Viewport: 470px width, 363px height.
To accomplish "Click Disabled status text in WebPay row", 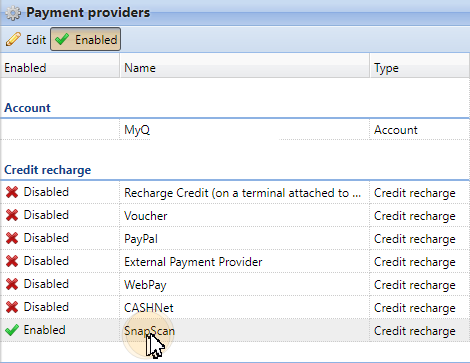I will click(x=46, y=284).
